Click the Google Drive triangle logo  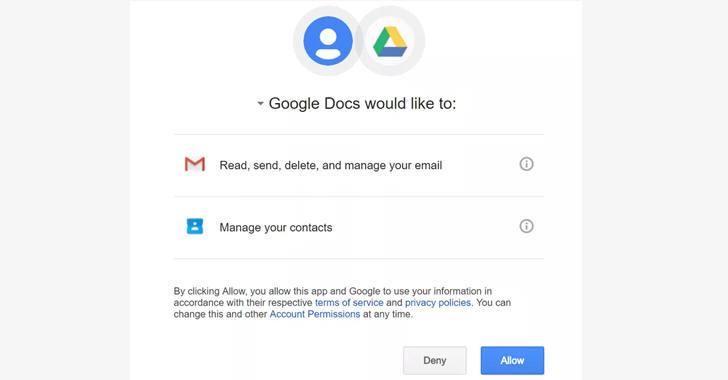point(390,42)
